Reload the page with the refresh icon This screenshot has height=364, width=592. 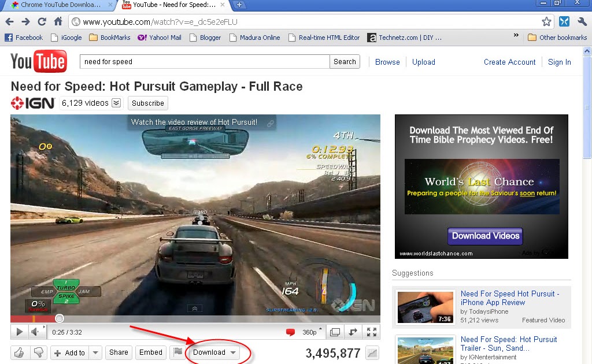point(42,22)
